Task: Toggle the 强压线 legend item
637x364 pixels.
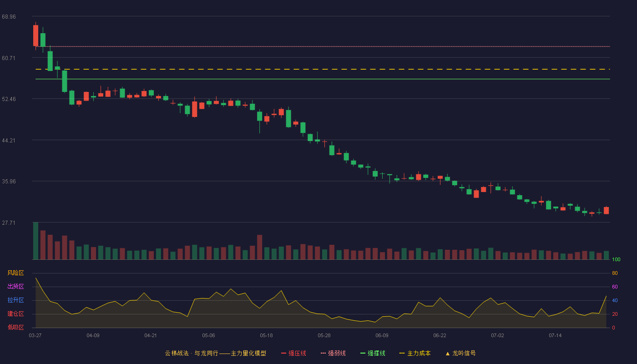Action: coord(293,353)
